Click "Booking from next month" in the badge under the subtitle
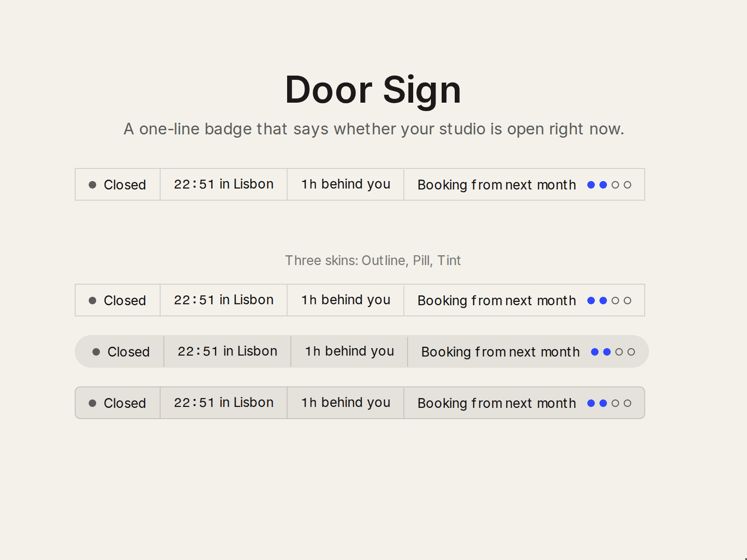Screen dimensions: 747x560 tap(497, 185)
